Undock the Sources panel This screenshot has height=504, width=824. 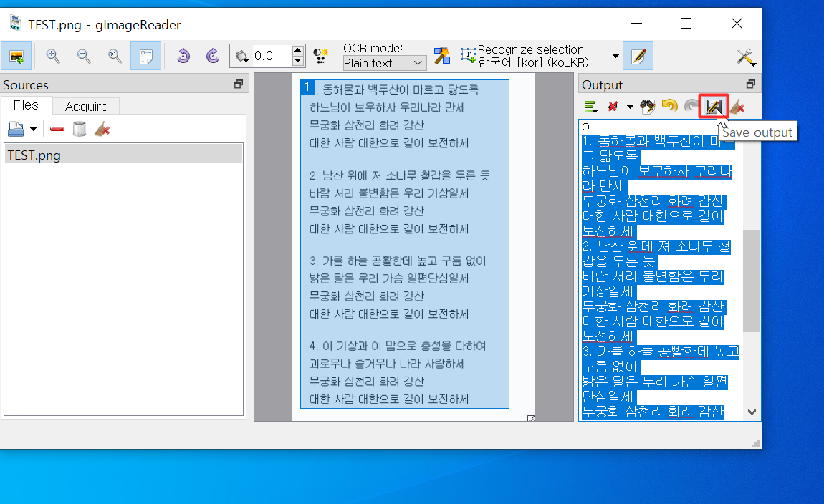pos(239,84)
